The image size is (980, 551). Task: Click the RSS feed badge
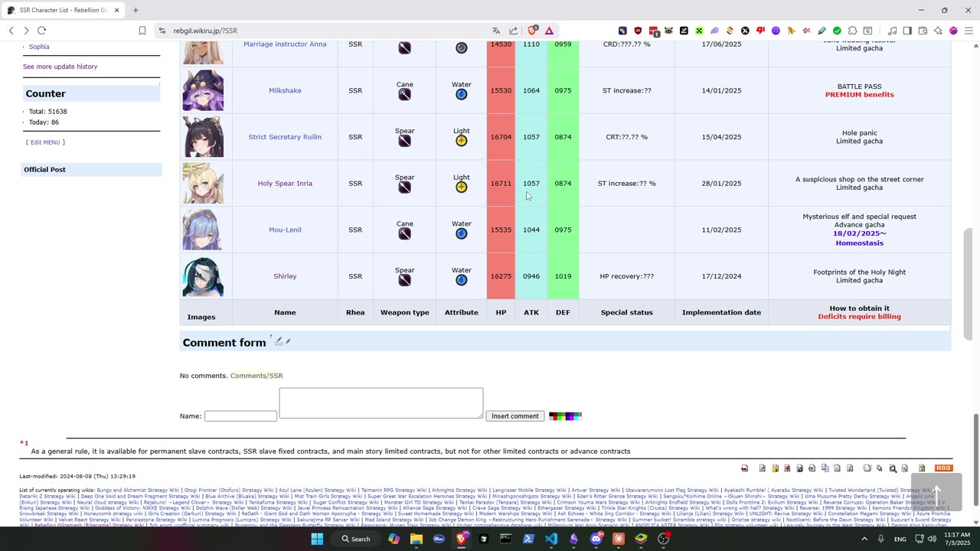coord(943,468)
